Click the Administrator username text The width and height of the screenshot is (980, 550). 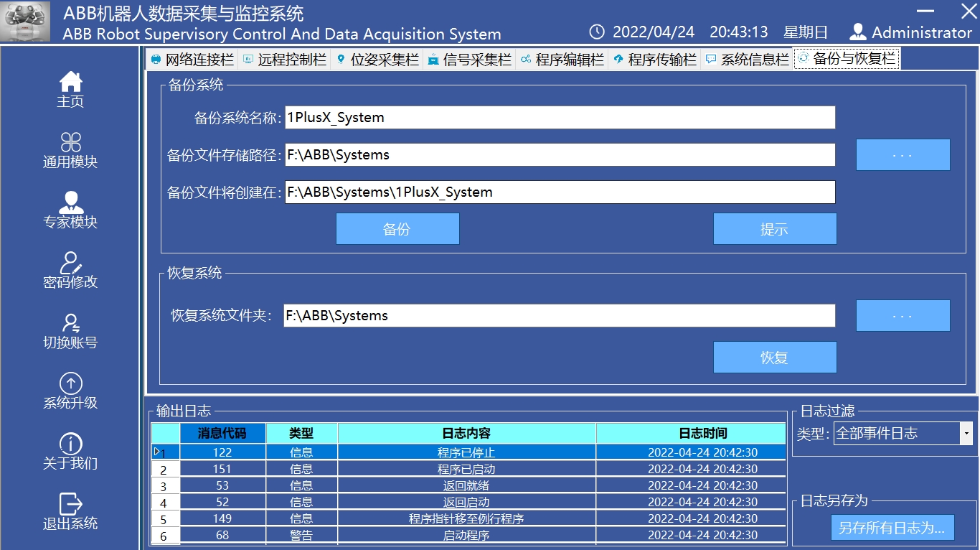pos(922,32)
